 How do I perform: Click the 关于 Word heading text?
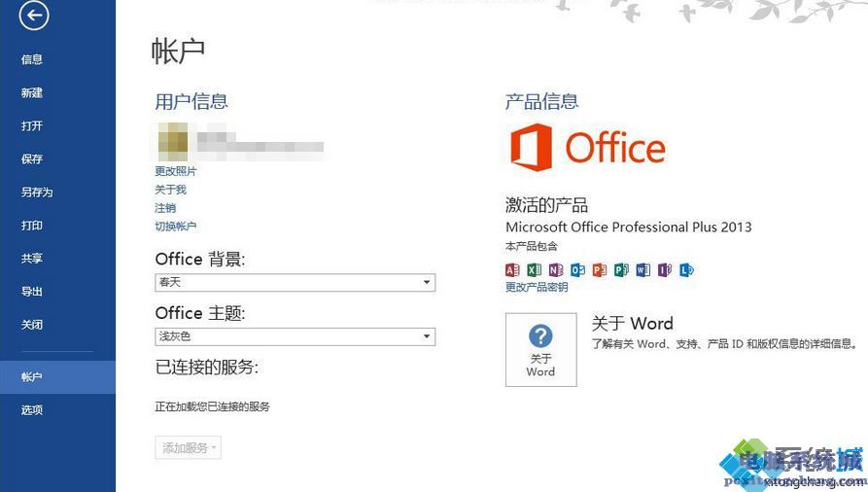pos(633,323)
